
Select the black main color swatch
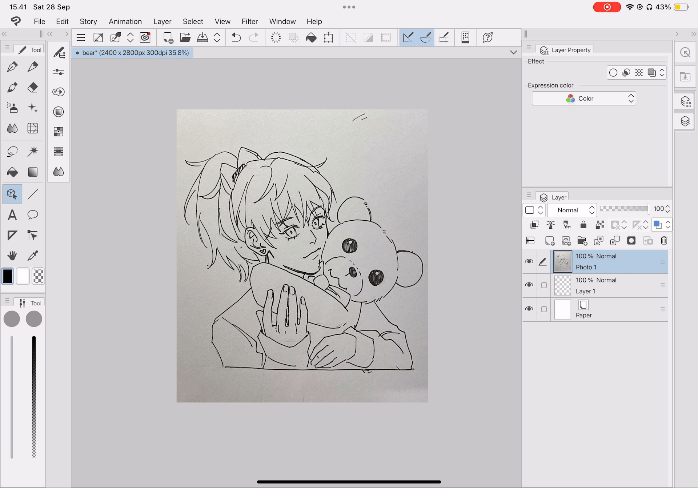point(8,277)
